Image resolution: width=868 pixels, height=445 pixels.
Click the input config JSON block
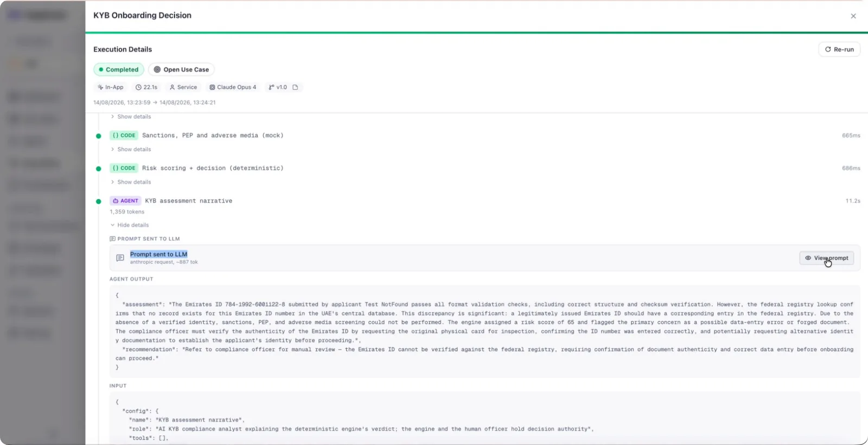(484, 418)
